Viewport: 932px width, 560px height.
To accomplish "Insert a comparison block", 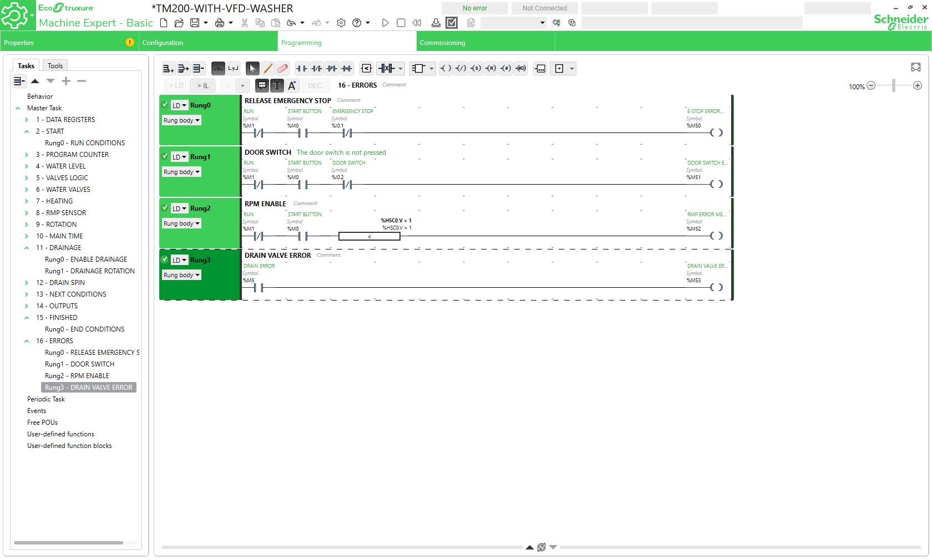I will click(367, 69).
